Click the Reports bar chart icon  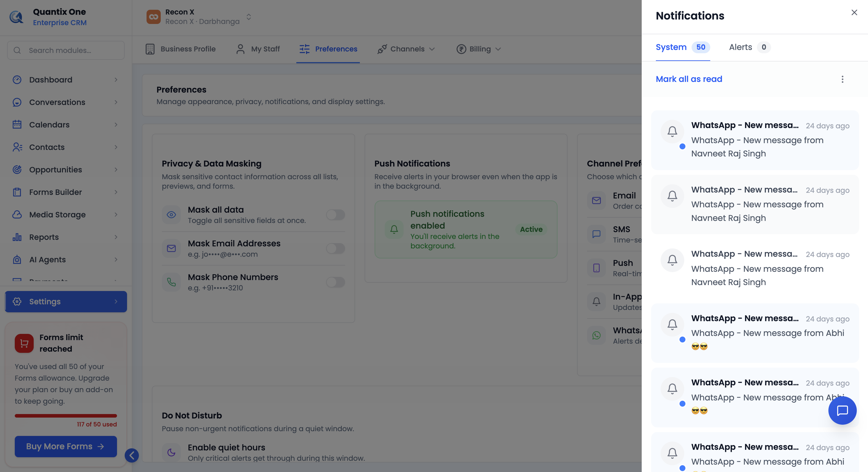point(17,237)
